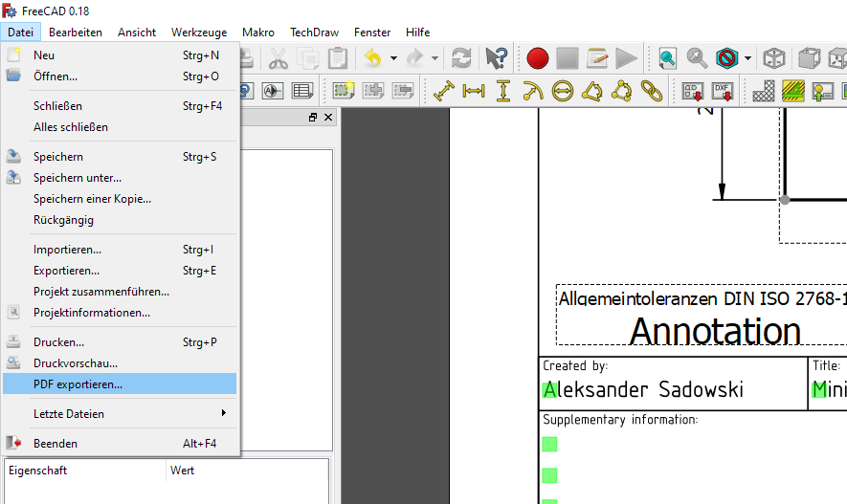The width and height of the screenshot is (847, 504).
Task: Click the Export page as SVG icon
Action: coord(693,91)
